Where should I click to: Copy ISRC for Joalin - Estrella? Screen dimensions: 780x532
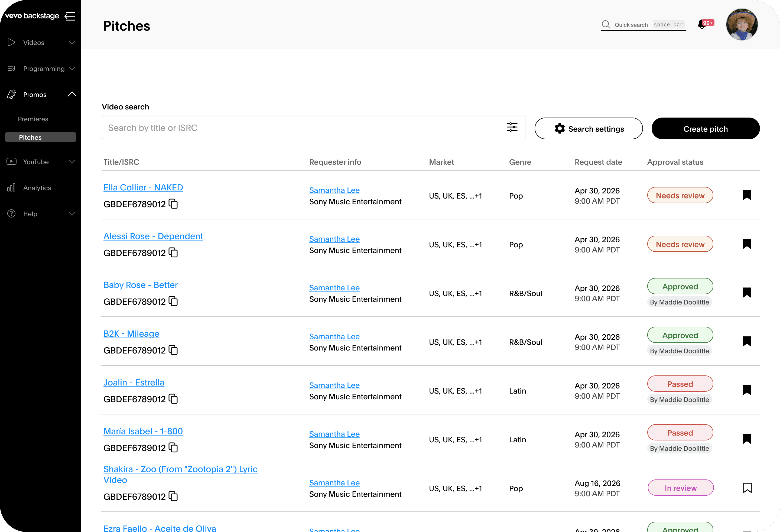pyautogui.click(x=173, y=399)
